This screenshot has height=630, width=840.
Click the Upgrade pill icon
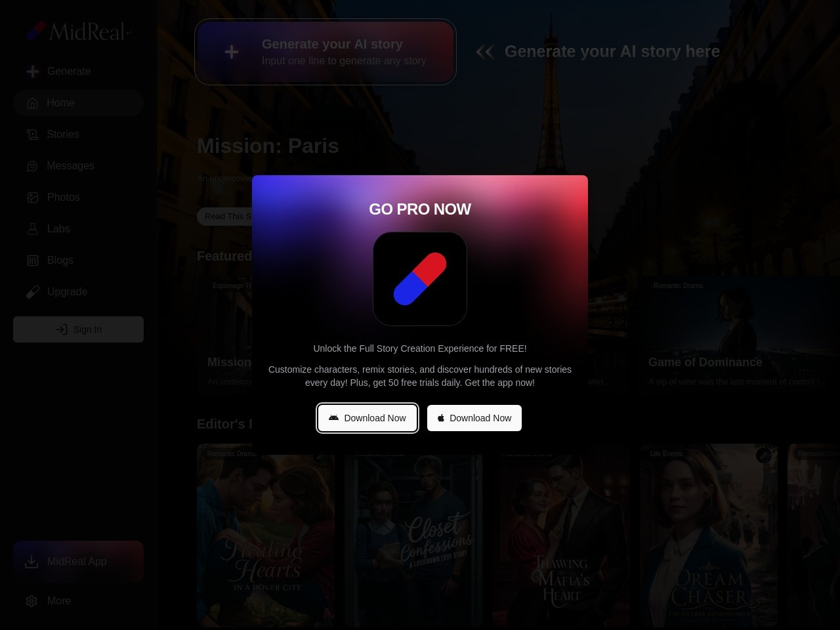point(33,292)
